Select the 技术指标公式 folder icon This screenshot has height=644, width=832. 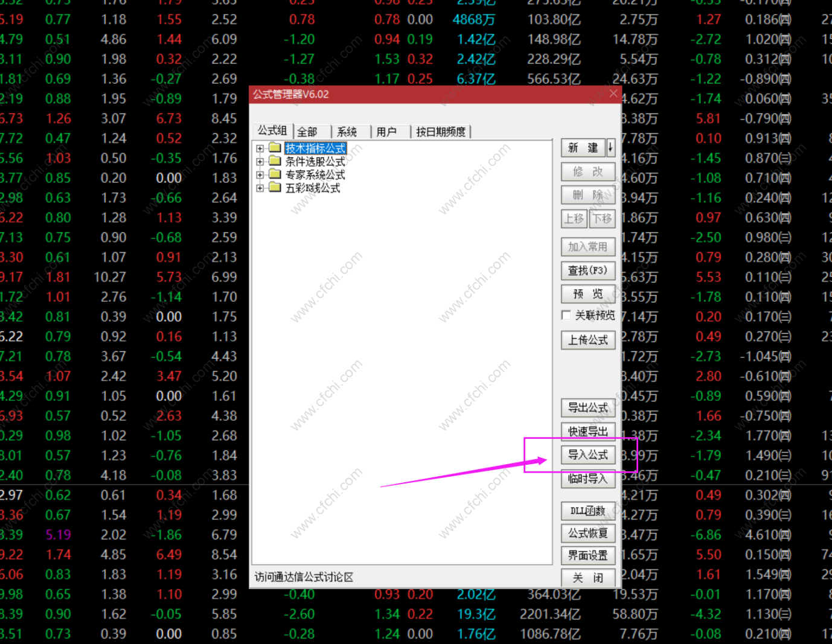[x=275, y=148]
